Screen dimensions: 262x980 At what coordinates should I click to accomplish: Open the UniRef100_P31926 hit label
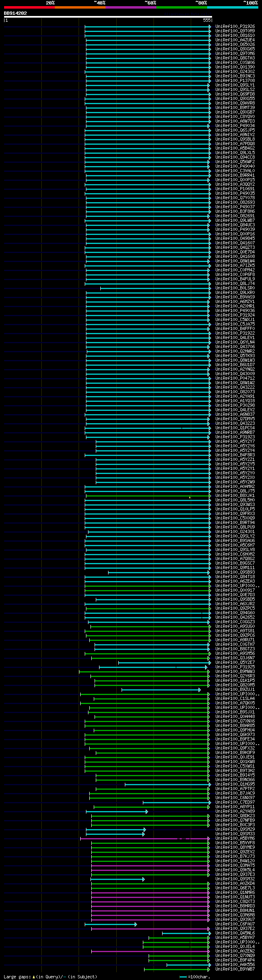coord(235,27)
